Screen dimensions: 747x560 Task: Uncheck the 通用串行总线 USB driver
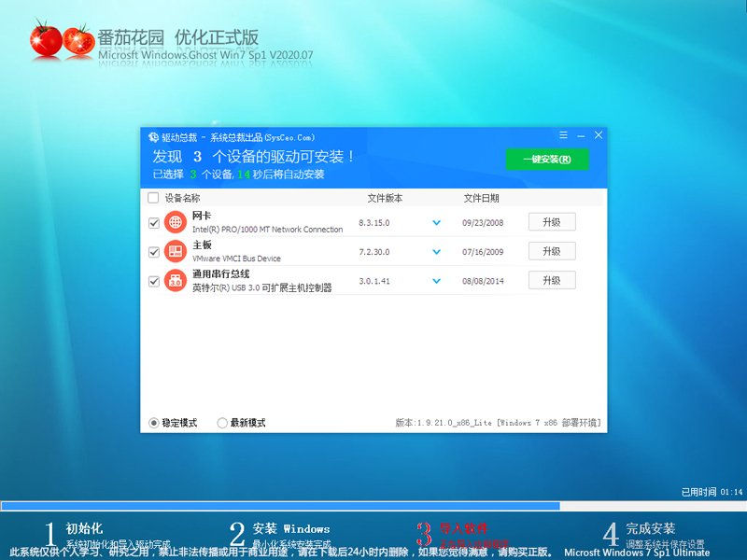coord(154,281)
